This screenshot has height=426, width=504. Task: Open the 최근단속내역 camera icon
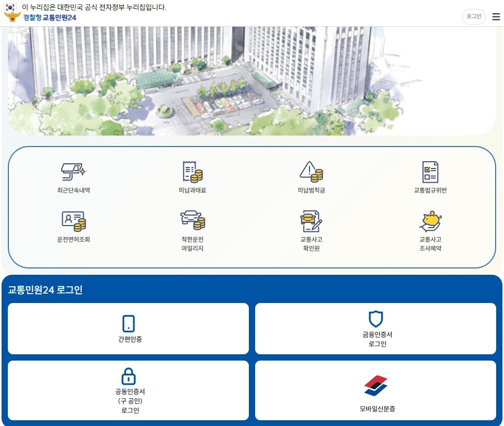[73, 171]
